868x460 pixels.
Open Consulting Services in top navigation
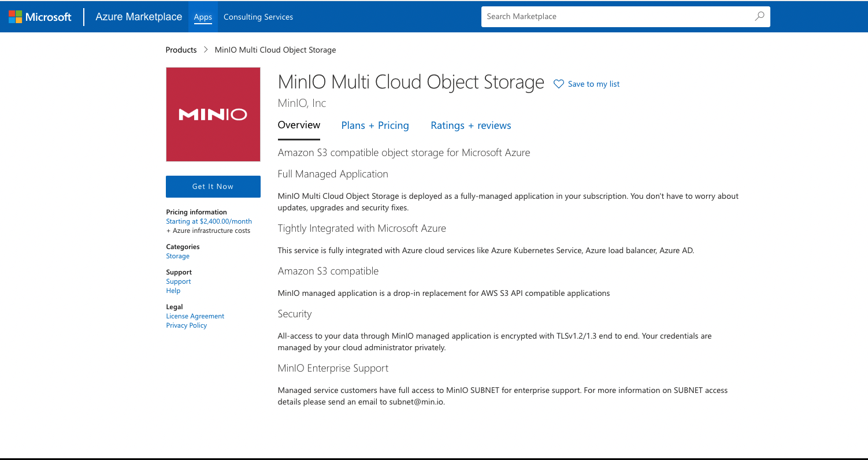pyautogui.click(x=258, y=17)
